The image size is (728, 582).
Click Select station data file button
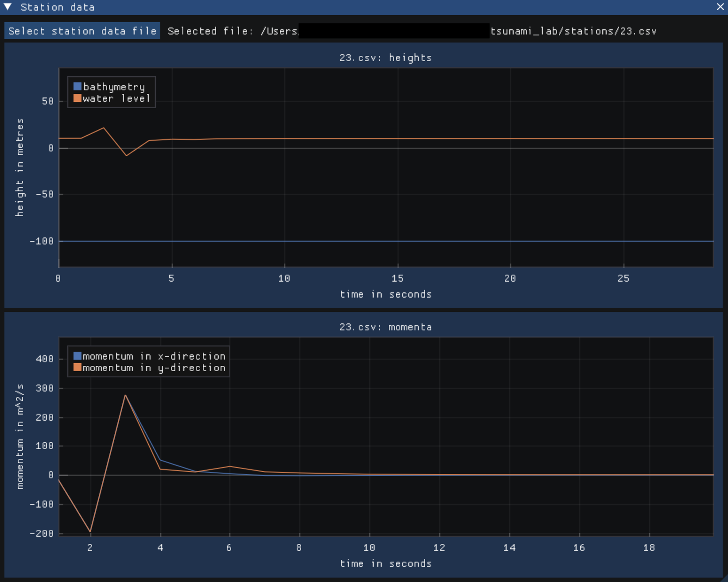[x=82, y=31]
